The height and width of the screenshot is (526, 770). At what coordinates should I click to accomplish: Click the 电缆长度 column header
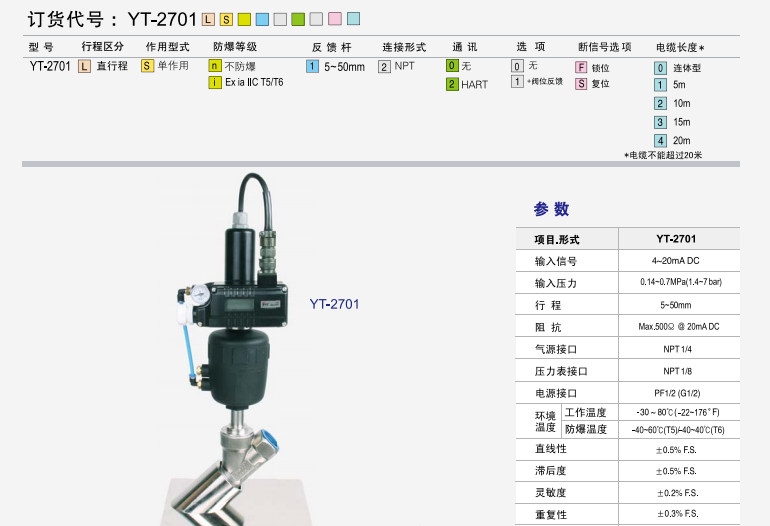(x=680, y=47)
